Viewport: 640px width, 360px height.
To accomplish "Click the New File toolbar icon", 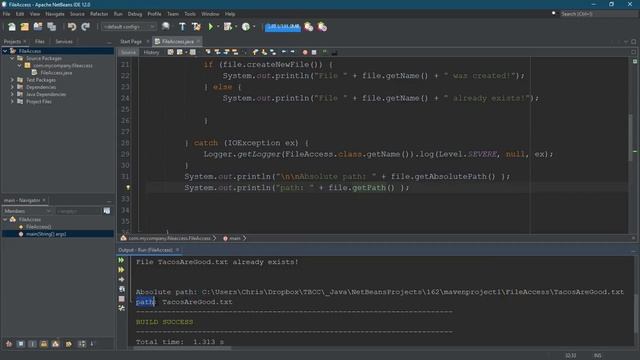I will coord(11,27).
